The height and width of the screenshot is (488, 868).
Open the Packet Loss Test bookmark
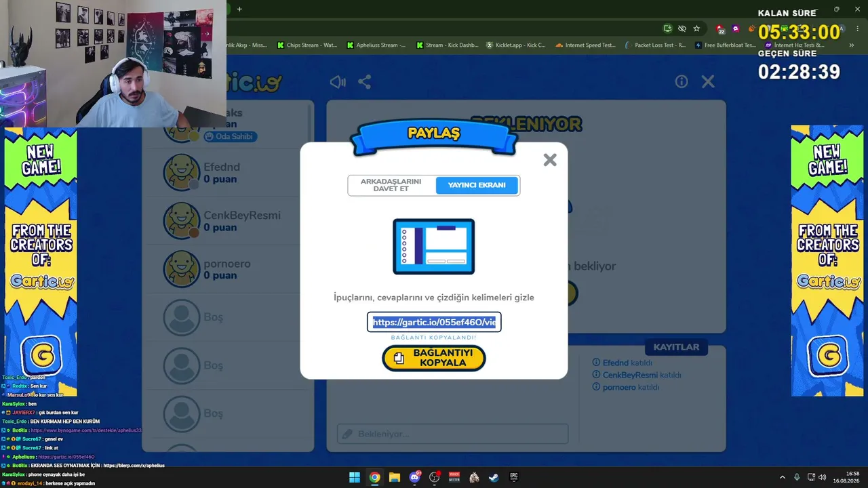[655, 45]
